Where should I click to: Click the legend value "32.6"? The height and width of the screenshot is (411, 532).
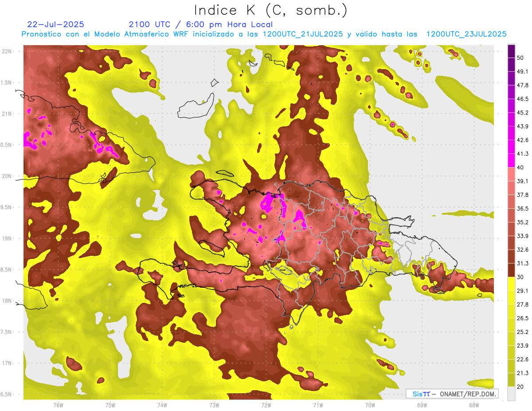(x=523, y=250)
